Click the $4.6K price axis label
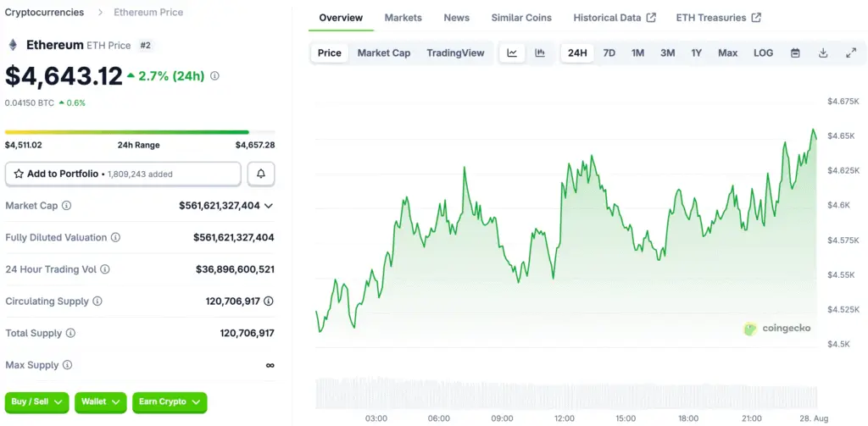Image resolution: width=868 pixels, height=426 pixels. tap(838, 205)
